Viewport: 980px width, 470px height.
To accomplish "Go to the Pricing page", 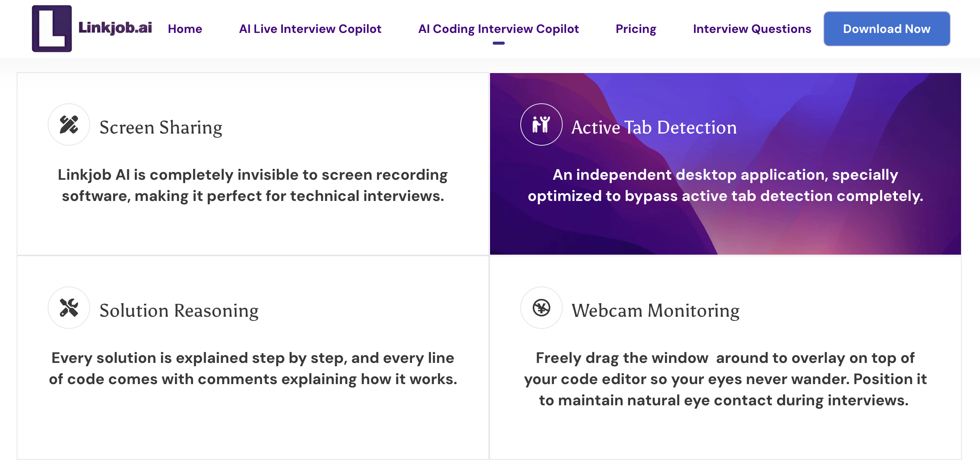I will (635, 28).
